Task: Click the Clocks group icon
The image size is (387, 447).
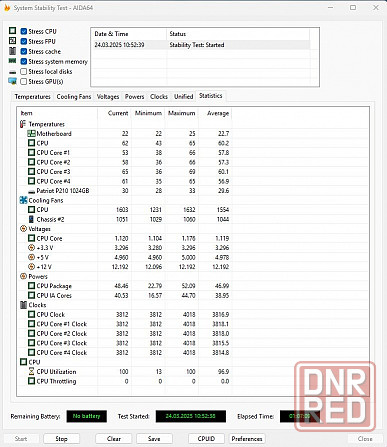Action: (x=23, y=305)
